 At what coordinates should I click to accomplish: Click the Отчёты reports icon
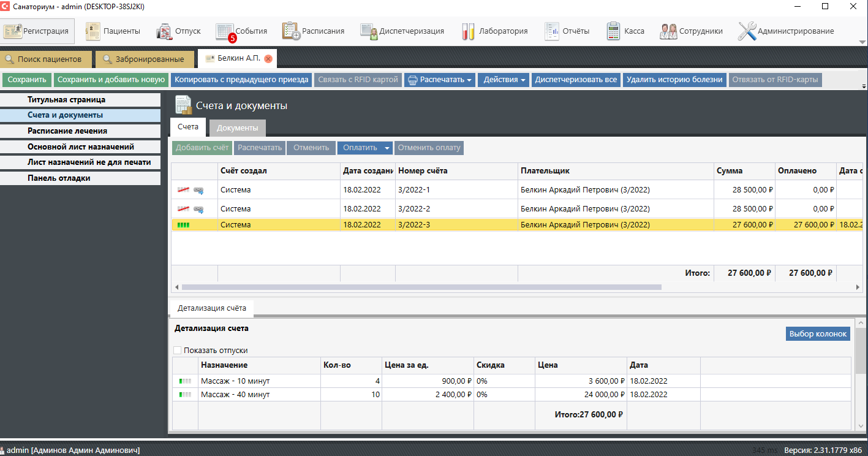(552, 31)
